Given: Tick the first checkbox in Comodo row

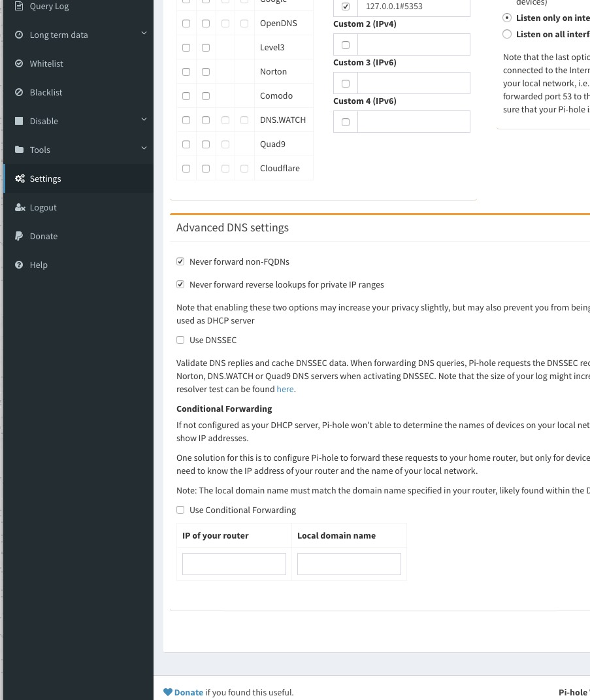Looking at the screenshot, I should pyautogui.click(x=186, y=96).
